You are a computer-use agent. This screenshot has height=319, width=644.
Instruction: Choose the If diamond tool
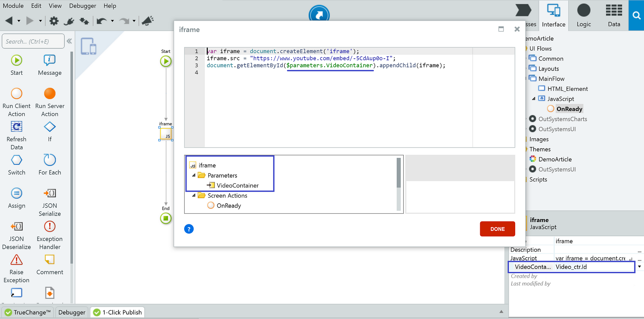(50, 131)
